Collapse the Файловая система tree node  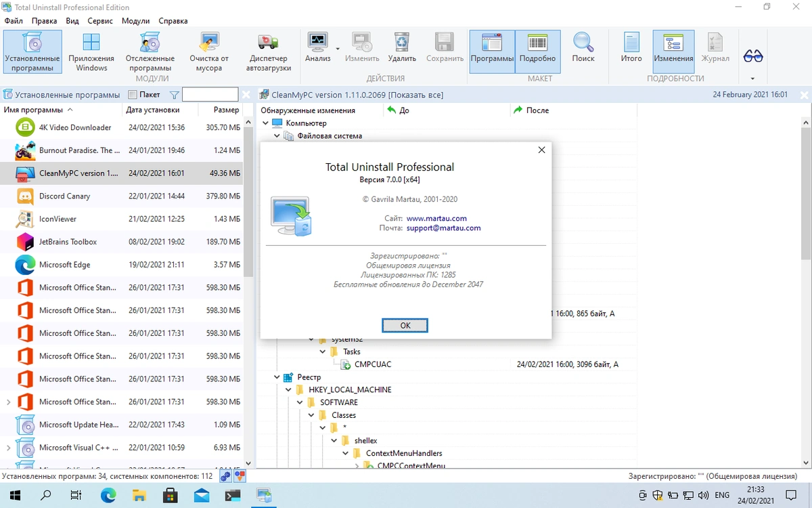coord(277,136)
